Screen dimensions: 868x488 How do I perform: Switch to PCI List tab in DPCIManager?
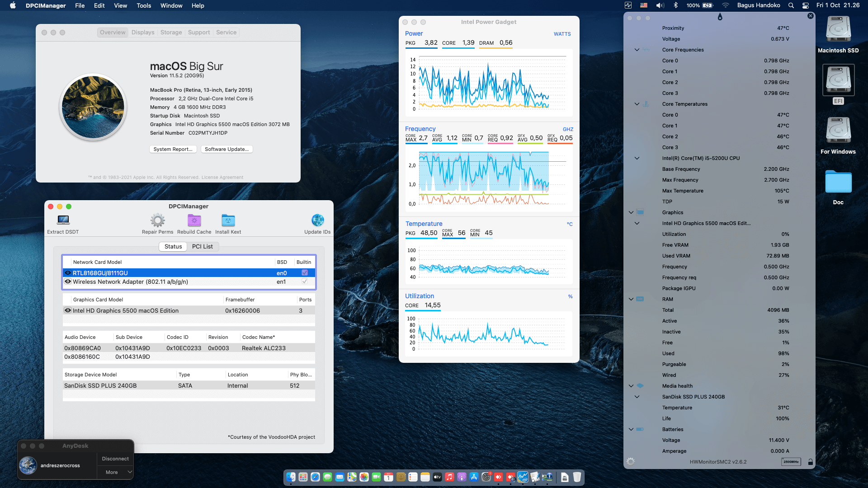pos(202,246)
